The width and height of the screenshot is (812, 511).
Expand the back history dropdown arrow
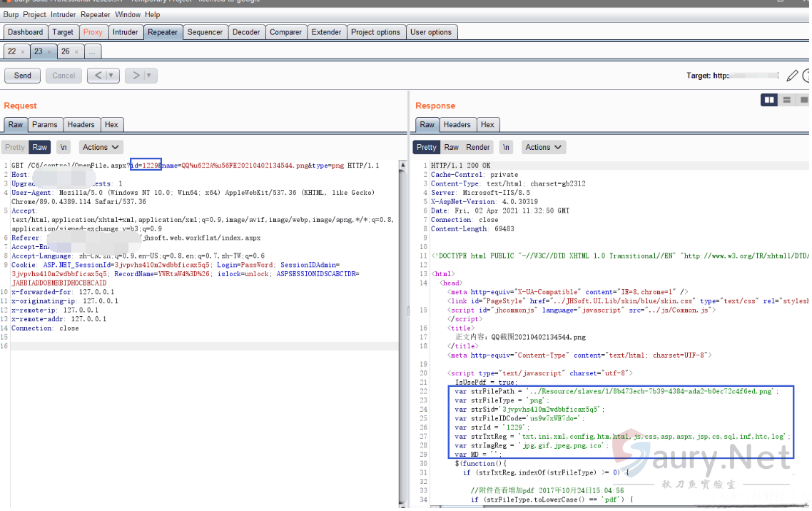(111, 76)
